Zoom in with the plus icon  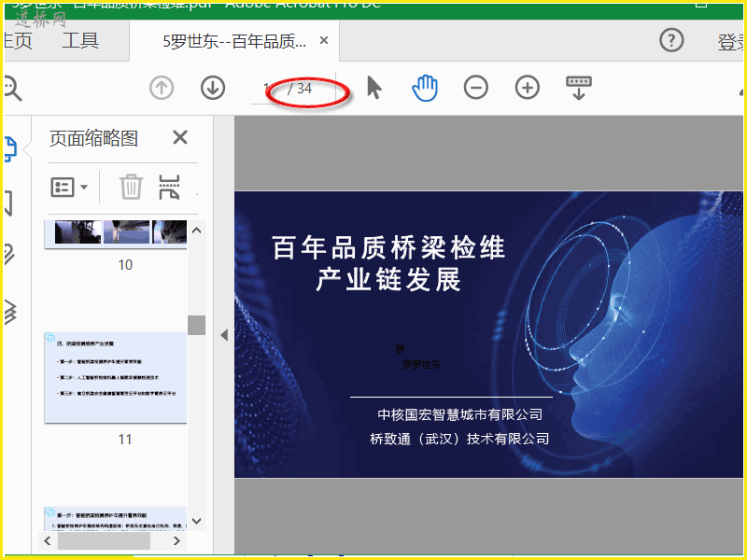528,88
